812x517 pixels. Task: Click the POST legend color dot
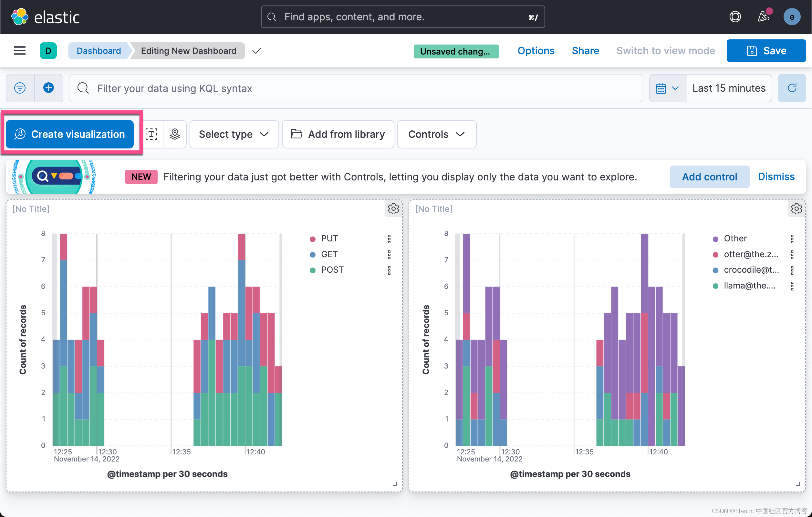[312, 270]
